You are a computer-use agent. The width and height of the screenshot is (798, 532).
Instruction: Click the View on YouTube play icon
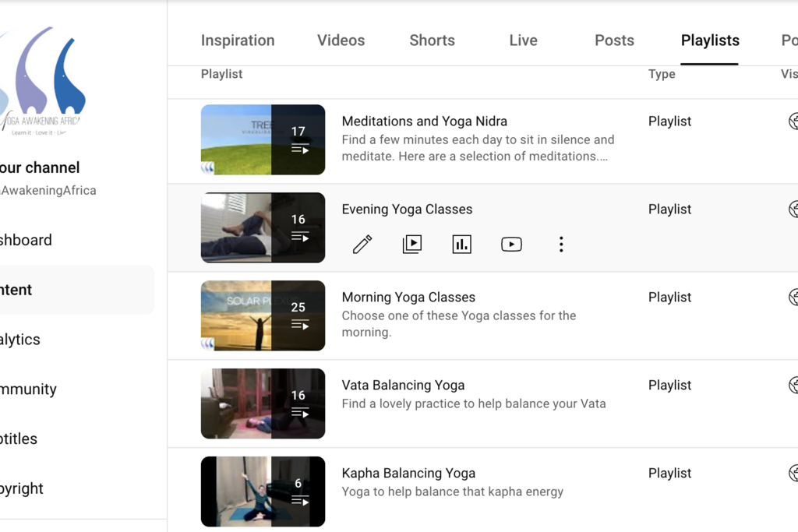(511, 245)
